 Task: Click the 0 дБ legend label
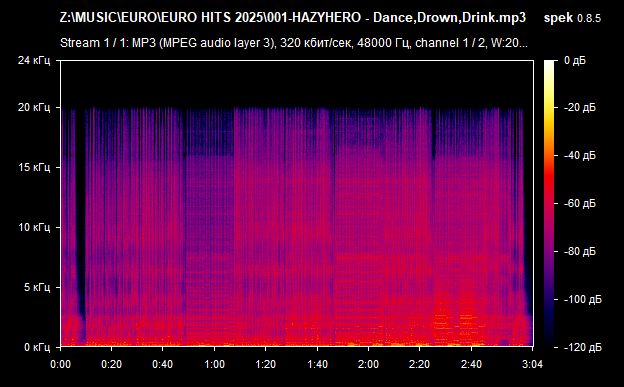[575, 61]
